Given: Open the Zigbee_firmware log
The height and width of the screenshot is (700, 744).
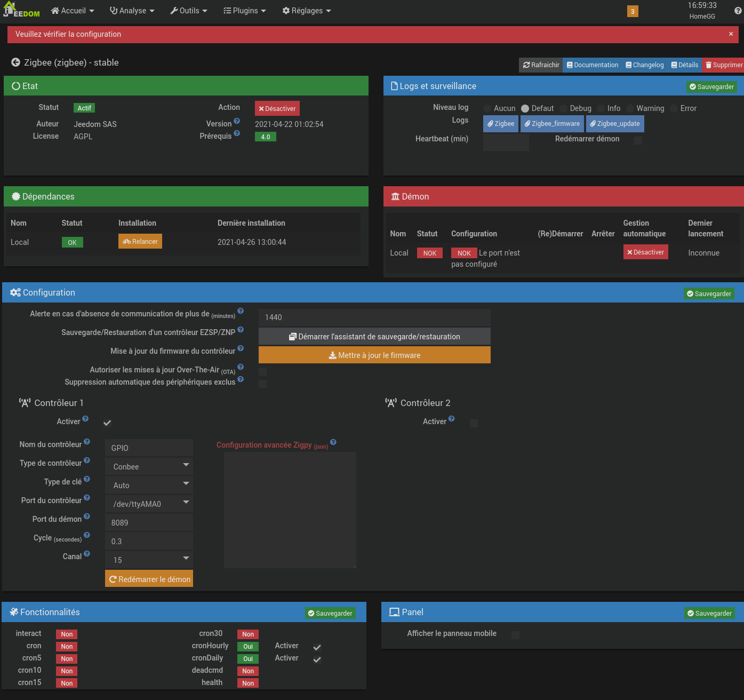Looking at the screenshot, I should [552, 124].
